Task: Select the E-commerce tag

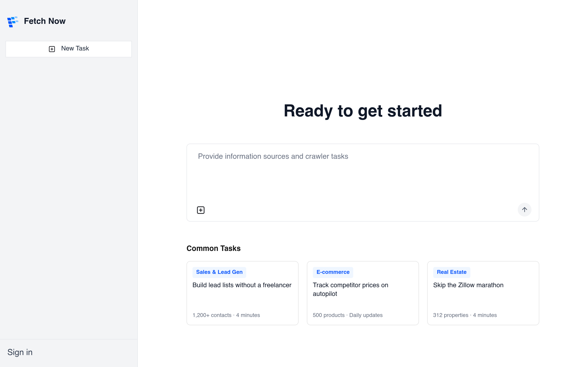Action: click(x=333, y=272)
